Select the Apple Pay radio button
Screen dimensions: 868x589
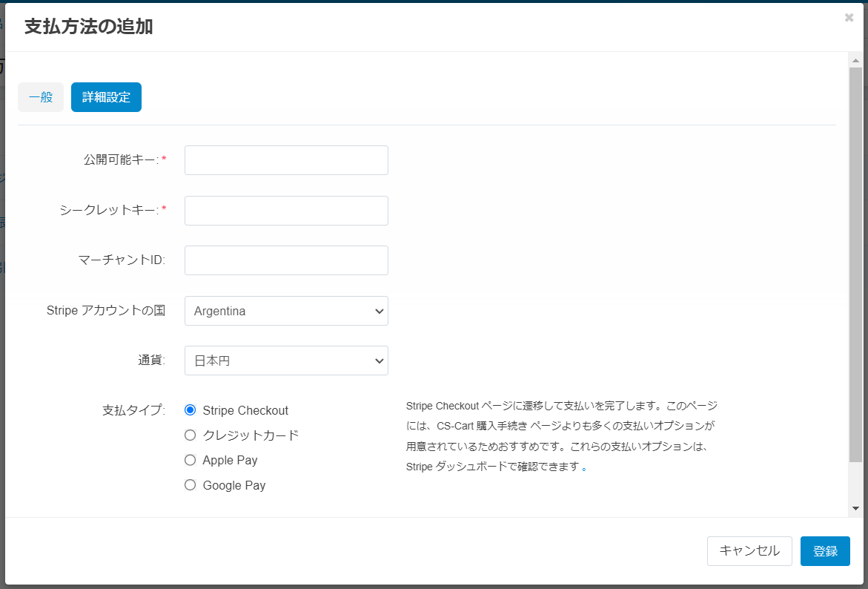tap(190, 460)
